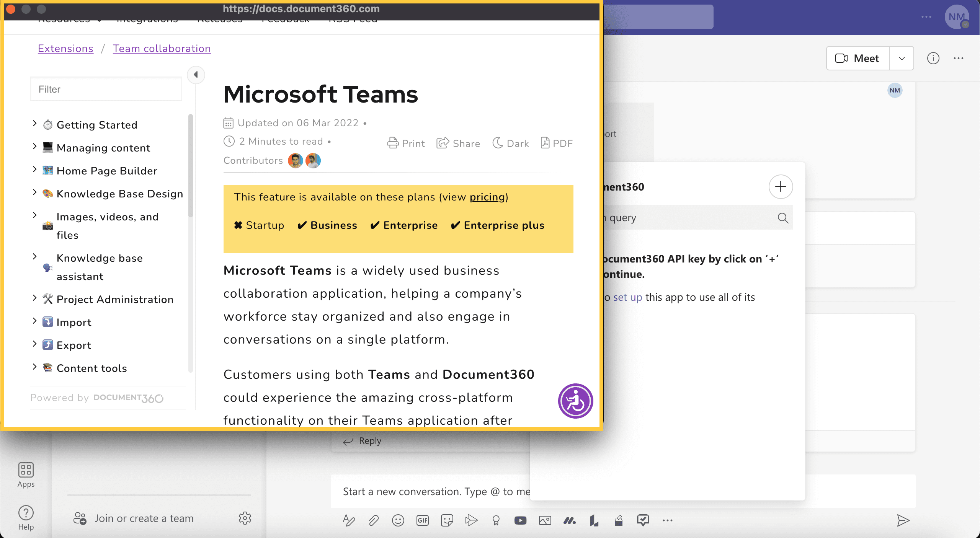
Task: Open the Extensions breadcrumb link
Action: [x=65, y=49]
